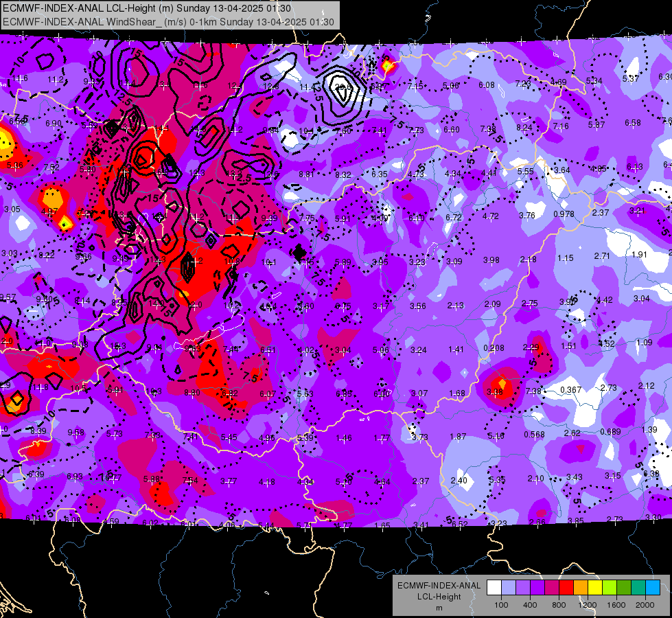Click the grid value '8.80'
The width and height of the screenshot is (672, 618).
point(192,392)
